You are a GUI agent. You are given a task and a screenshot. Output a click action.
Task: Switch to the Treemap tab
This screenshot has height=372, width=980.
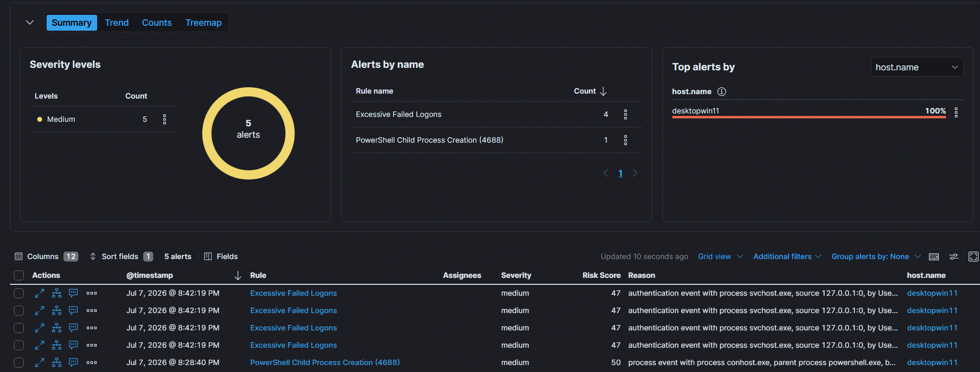click(x=203, y=23)
